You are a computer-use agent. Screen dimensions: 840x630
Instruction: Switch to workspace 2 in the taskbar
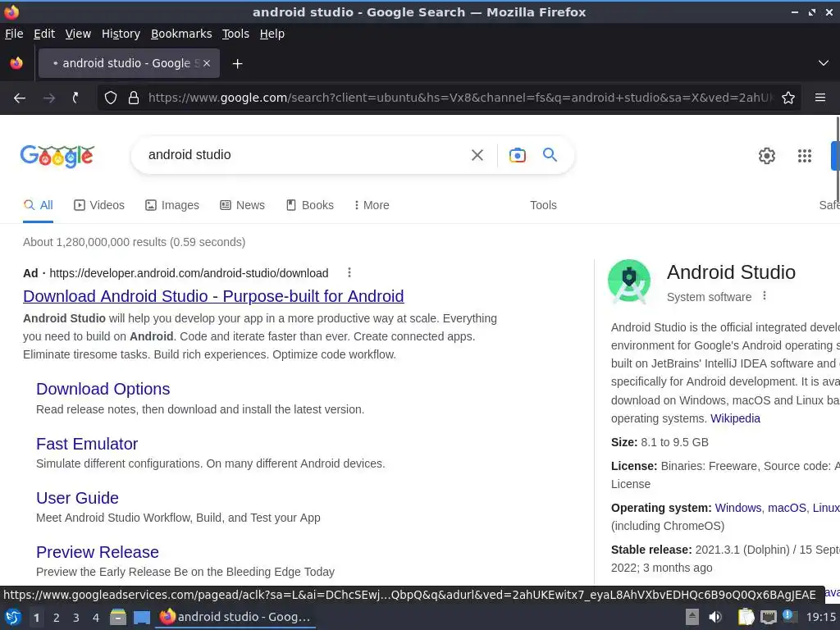click(56, 618)
